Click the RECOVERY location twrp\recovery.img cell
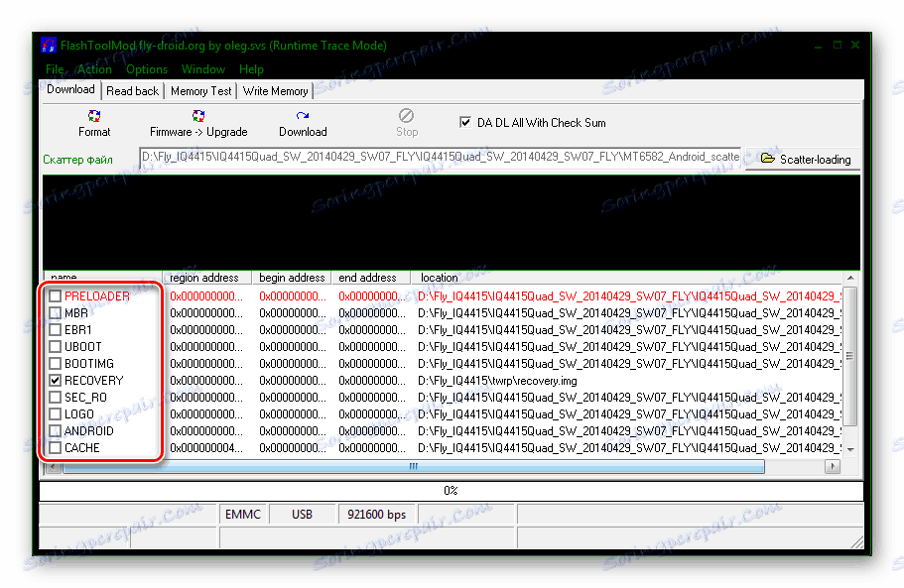 click(x=497, y=381)
